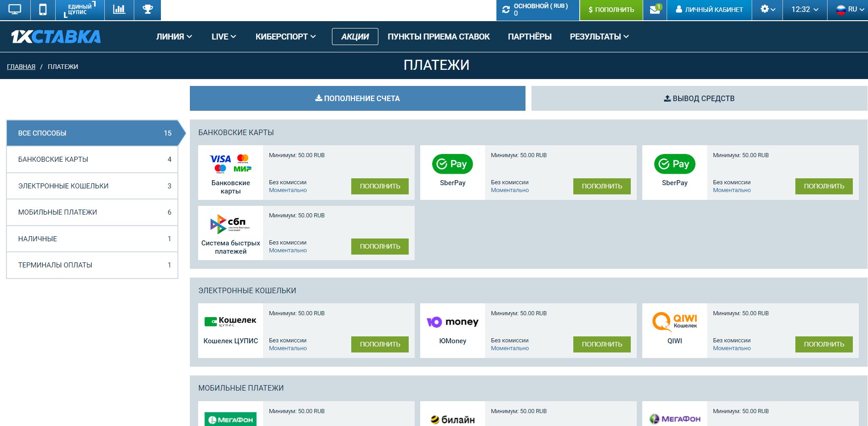The image size is (868, 426).
Task: Click ПОПОЛНИТЬ for second SberPay
Action: coord(824,186)
